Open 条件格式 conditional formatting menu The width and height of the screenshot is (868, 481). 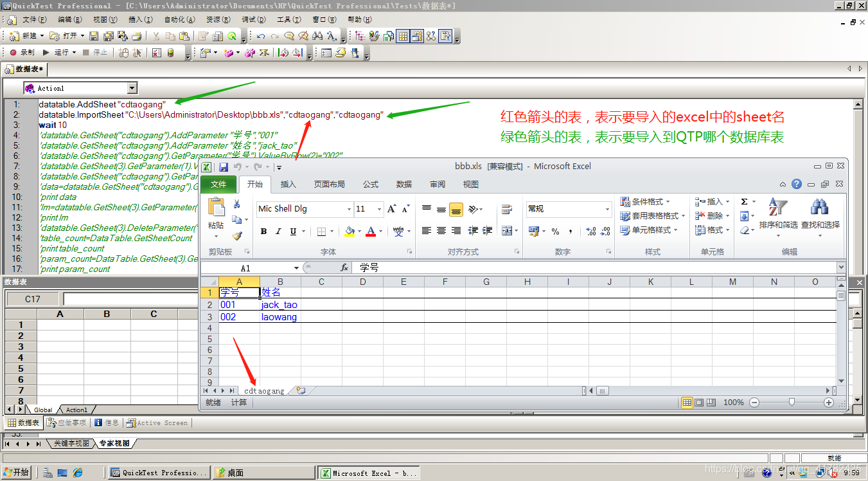(x=645, y=201)
